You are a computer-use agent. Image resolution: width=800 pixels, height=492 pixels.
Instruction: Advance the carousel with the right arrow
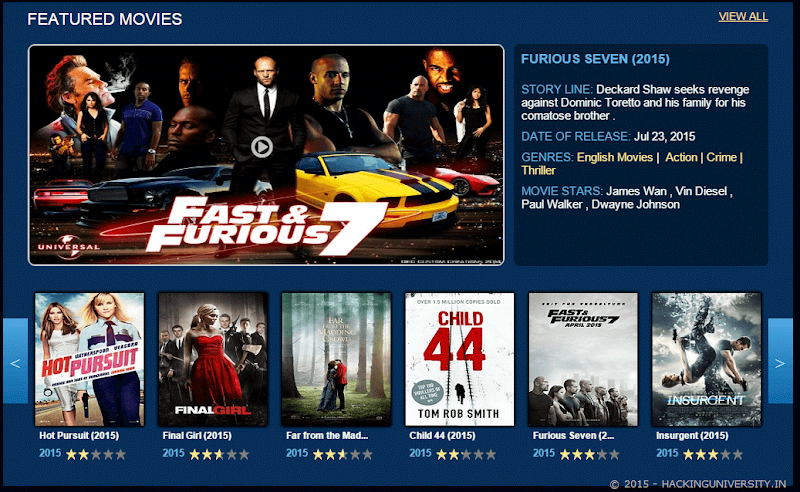pyautogui.click(x=780, y=361)
